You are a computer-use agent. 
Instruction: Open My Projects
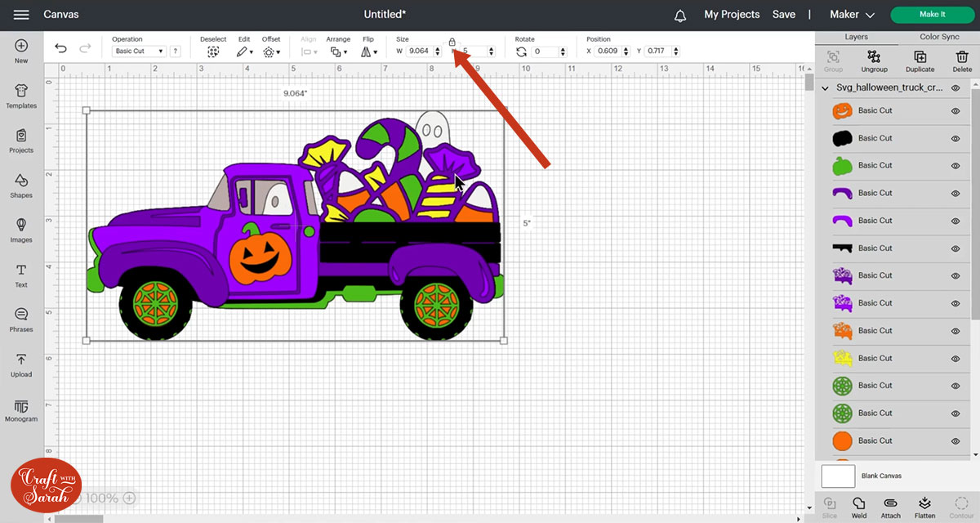[732, 15]
